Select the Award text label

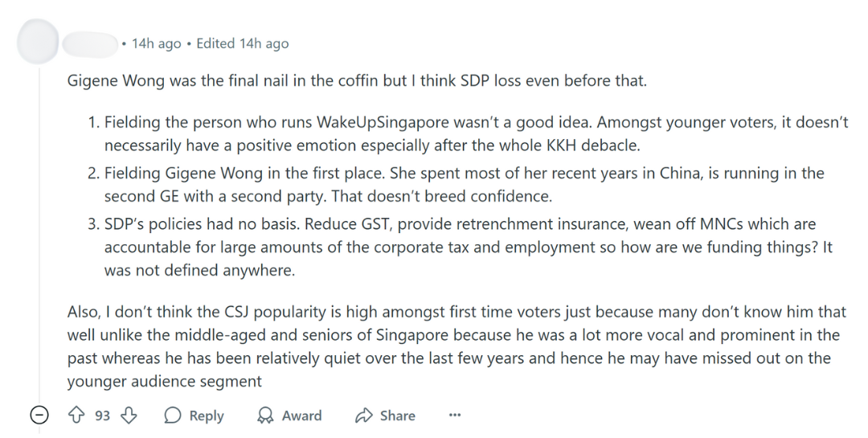click(301, 415)
